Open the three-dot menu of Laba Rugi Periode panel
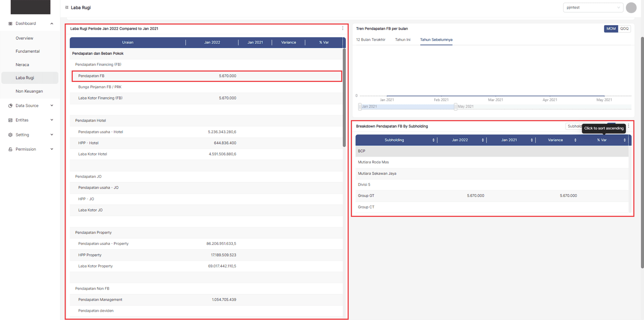 click(343, 28)
